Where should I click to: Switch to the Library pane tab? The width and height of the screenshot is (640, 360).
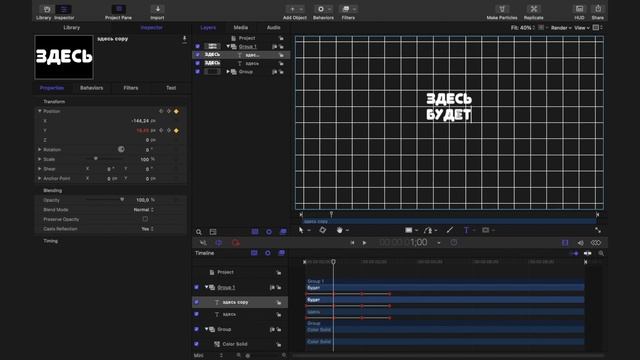[x=72, y=28]
